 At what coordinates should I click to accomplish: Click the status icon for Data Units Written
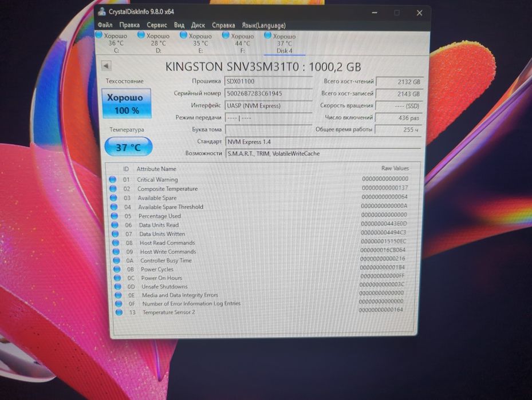coord(115,234)
